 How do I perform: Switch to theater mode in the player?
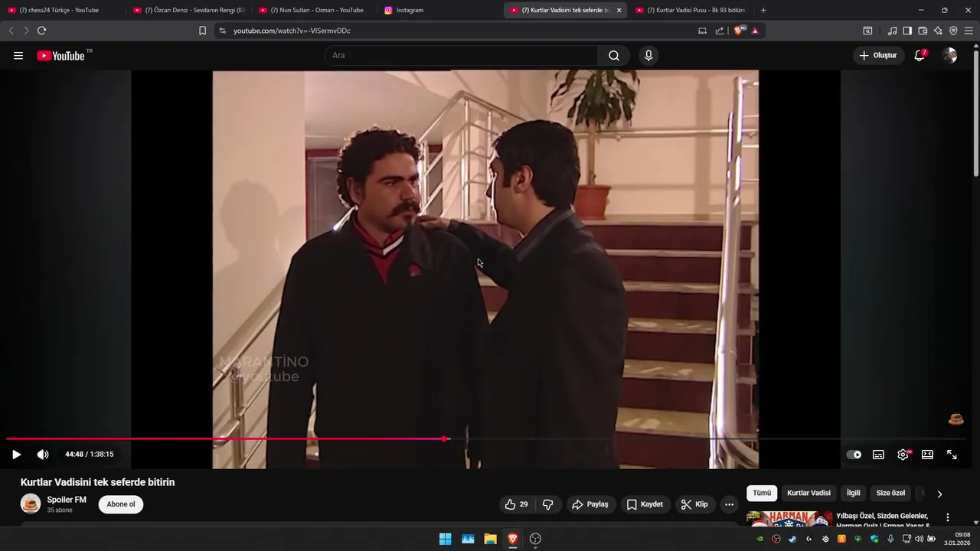(927, 455)
